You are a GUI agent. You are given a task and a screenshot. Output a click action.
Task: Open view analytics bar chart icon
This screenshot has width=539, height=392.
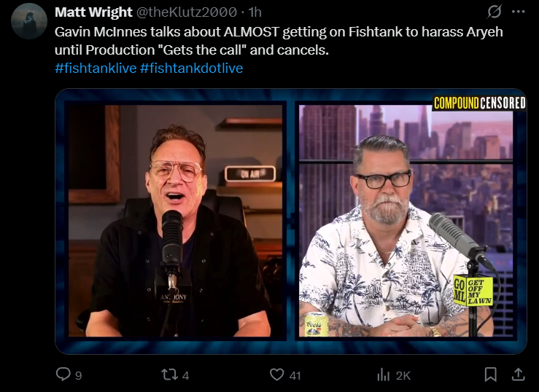[x=383, y=375]
